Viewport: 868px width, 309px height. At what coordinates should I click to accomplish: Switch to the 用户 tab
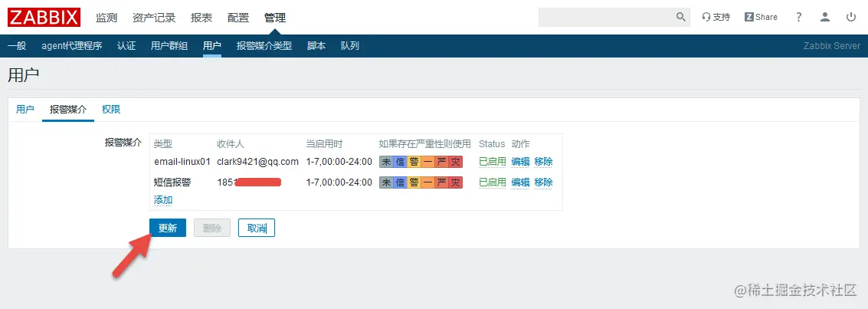pyautogui.click(x=25, y=109)
